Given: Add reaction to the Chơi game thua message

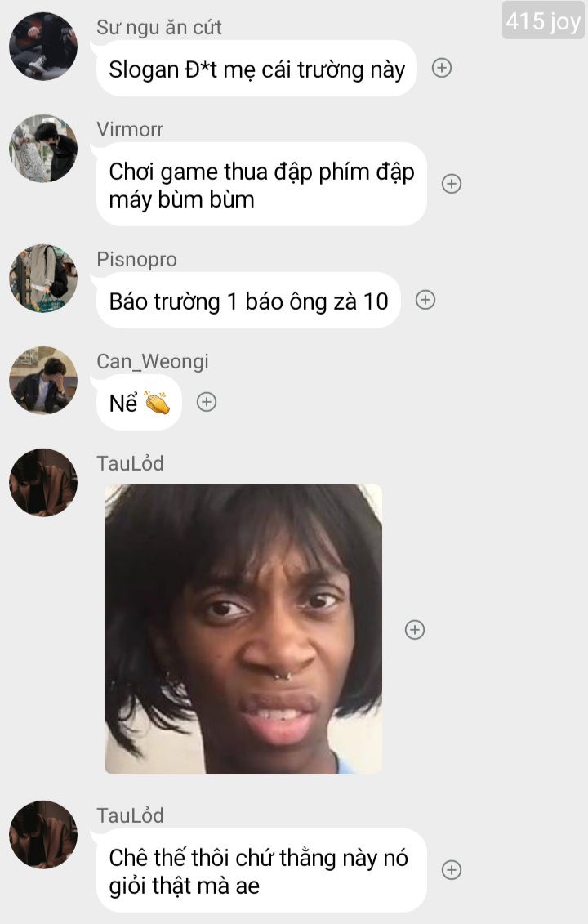Looking at the screenshot, I should 452,184.
